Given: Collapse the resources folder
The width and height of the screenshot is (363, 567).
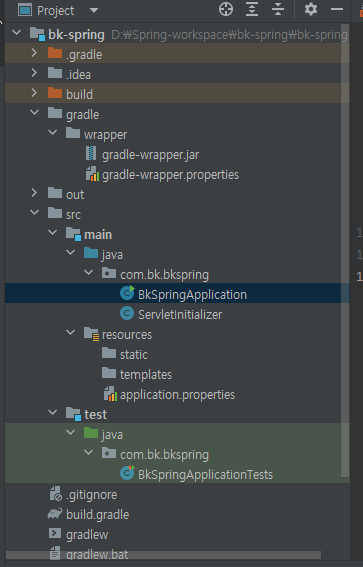Looking at the screenshot, I should (x=71, y=332).
